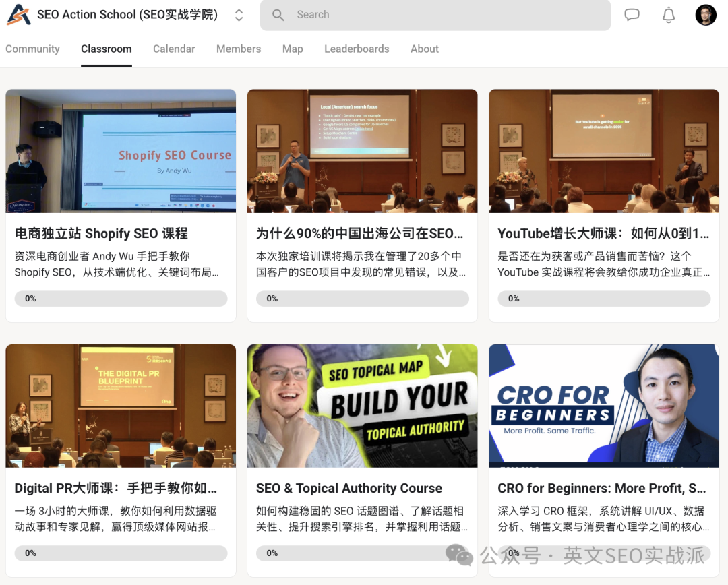The image size is (728, 585).
Task: Click the 是否还在为获客 description text
Action: pos(603,264)
